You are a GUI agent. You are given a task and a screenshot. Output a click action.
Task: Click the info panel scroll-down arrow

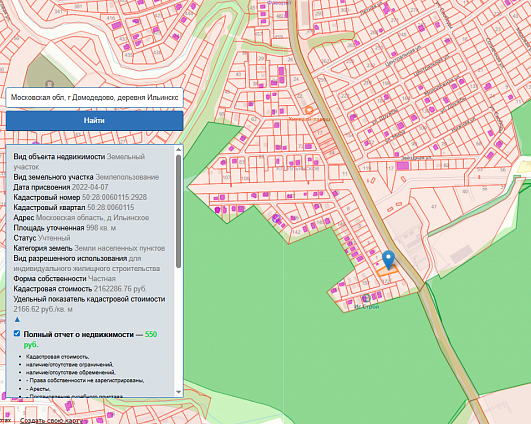[178, 392]
